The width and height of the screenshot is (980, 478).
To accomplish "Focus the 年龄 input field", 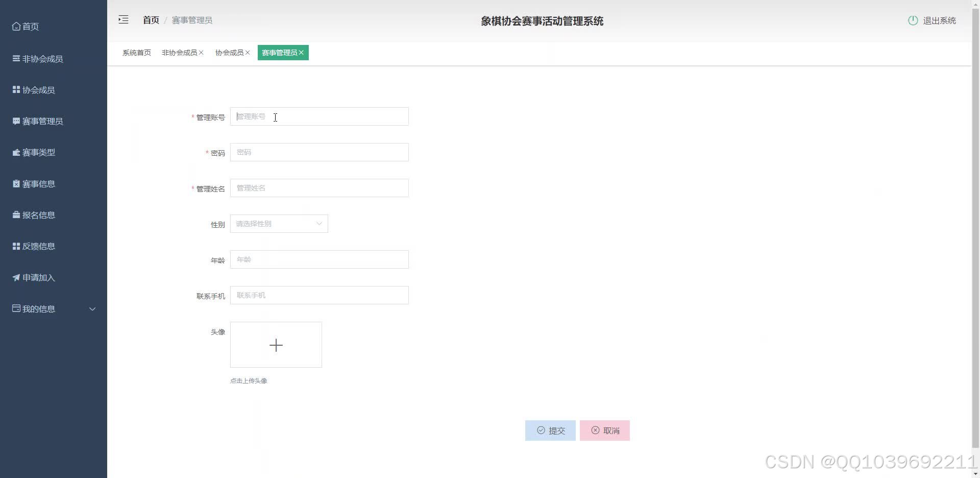I will (x=320, y=259).
